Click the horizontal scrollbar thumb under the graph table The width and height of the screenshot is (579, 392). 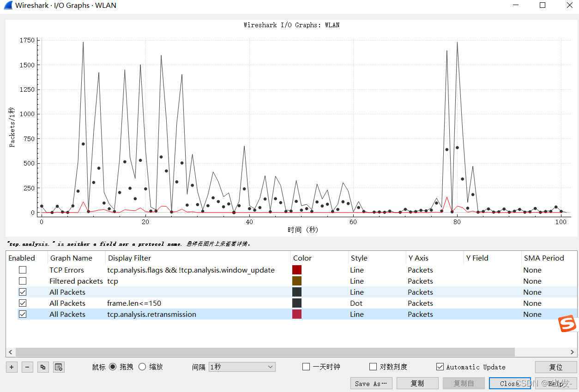(265, 352)
